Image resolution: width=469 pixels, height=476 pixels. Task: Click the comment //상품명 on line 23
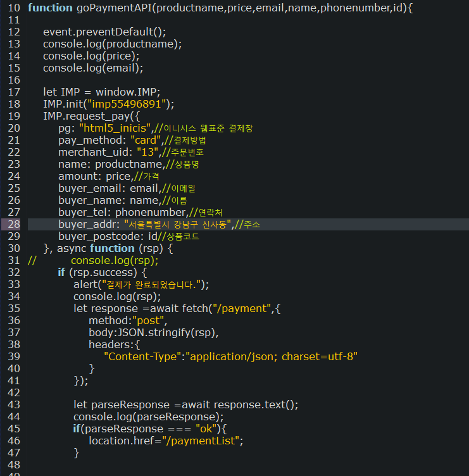(x=182, y=164)
